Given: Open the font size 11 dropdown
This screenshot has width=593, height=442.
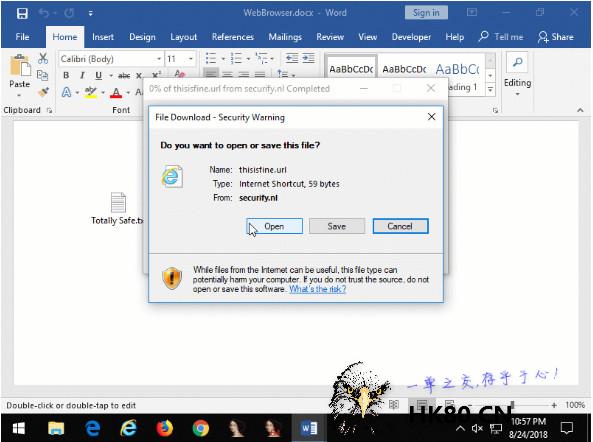Looking at the screenshot, I should 191,59.
